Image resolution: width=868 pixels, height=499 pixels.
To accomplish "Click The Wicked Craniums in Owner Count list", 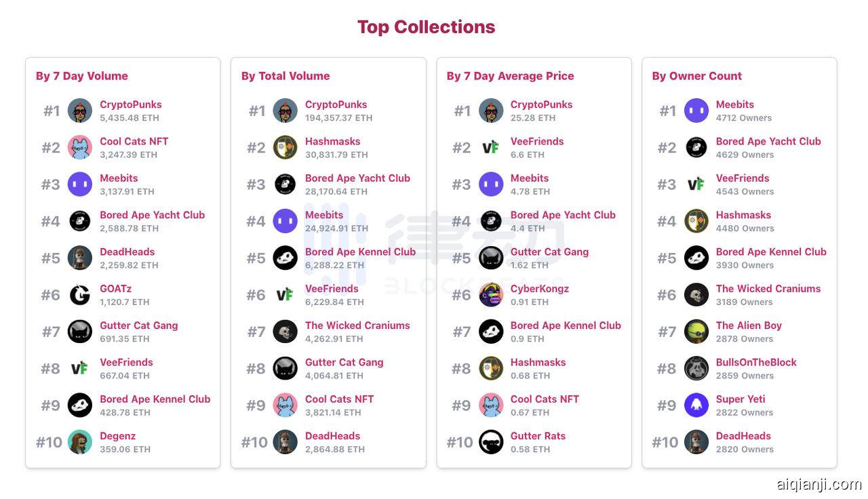I will click(x=768, y=289).
